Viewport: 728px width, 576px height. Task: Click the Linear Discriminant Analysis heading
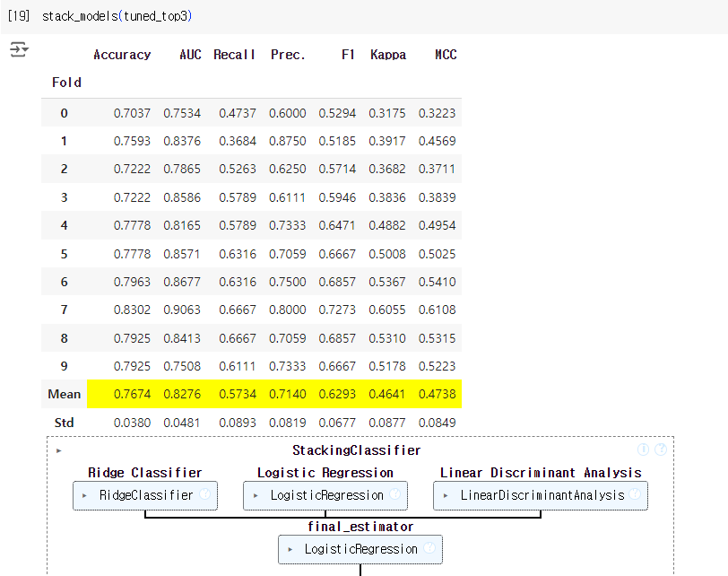tap(541, 473)
